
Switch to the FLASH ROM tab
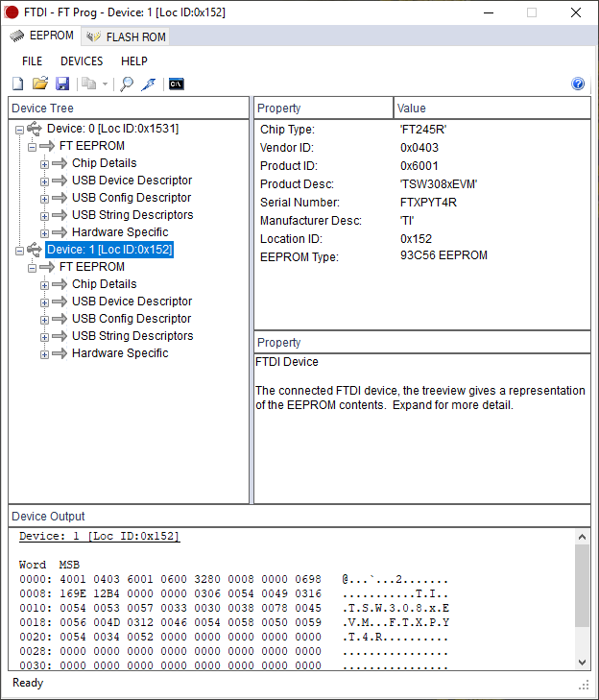[x=126, y=36]
